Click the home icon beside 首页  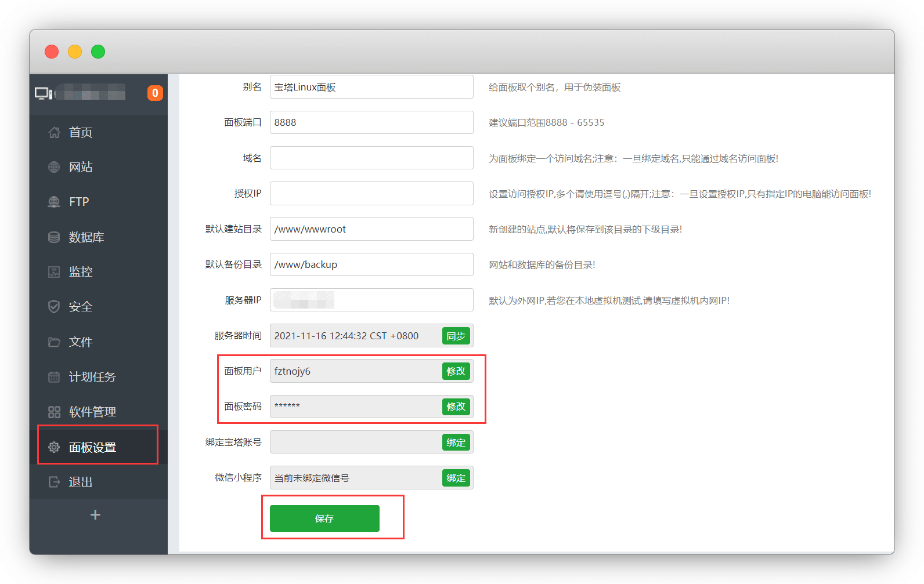point(54,132)
